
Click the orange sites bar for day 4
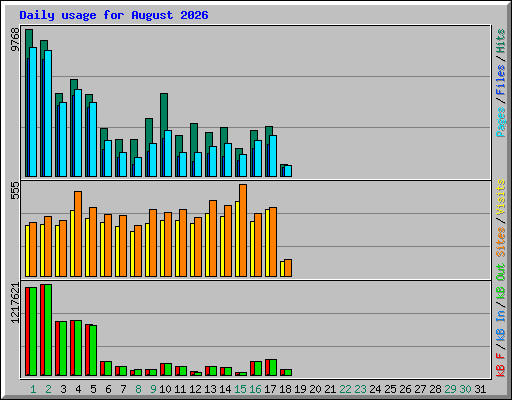[78, 234]
